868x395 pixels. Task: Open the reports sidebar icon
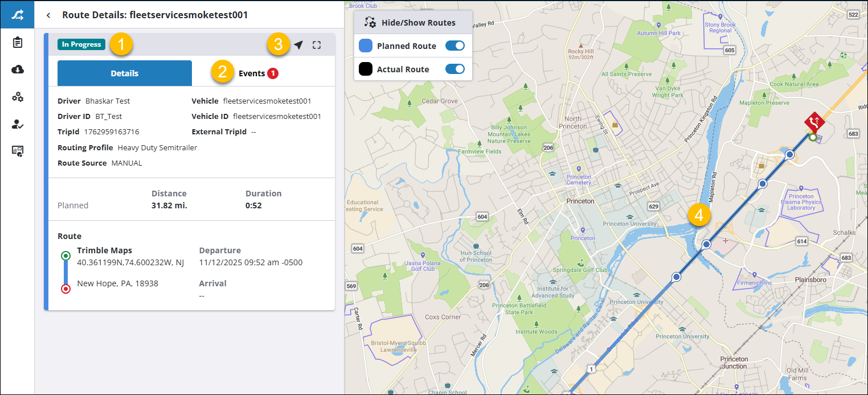(x=17, y=151)
